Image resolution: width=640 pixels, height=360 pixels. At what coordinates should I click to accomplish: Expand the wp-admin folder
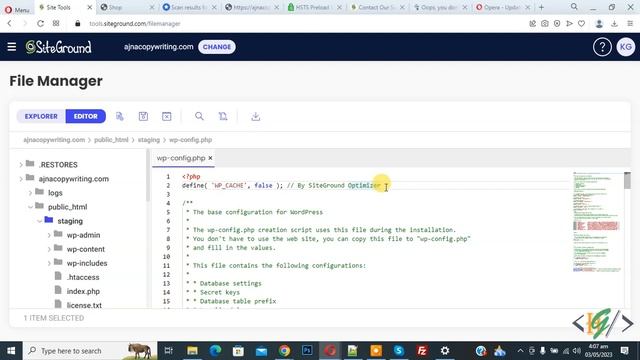[x=49, y=235]
